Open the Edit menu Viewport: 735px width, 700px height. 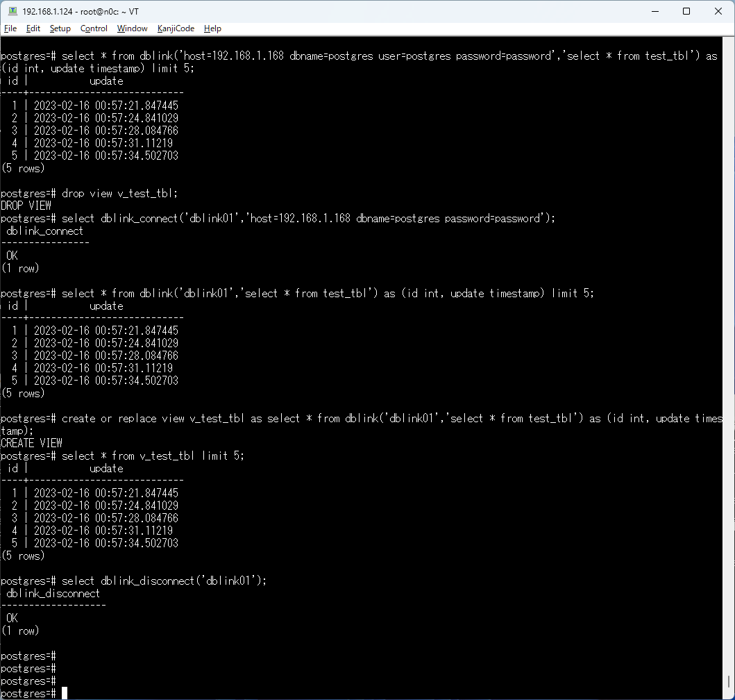click(33, 28)
